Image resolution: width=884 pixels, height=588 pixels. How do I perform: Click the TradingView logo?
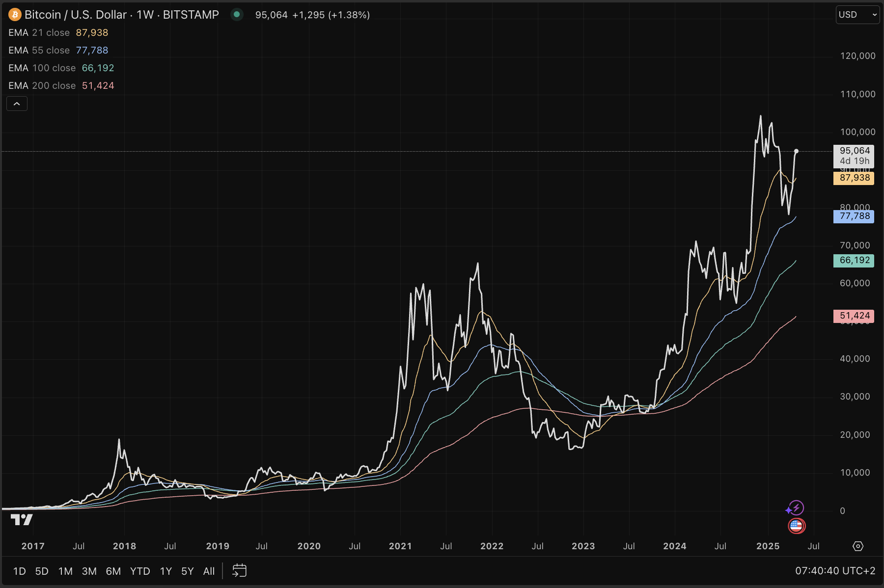tap(22, 520)
